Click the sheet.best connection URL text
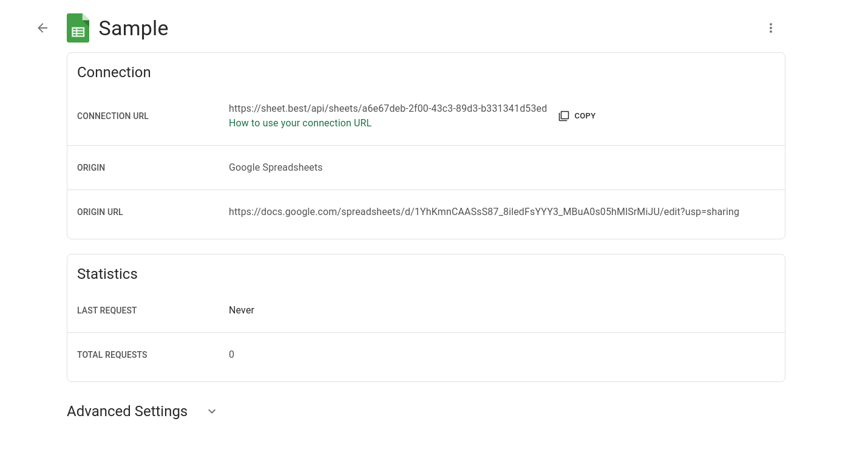Image resolution: width=868 pixels, height=455 pixels. [x=387, y=109]
